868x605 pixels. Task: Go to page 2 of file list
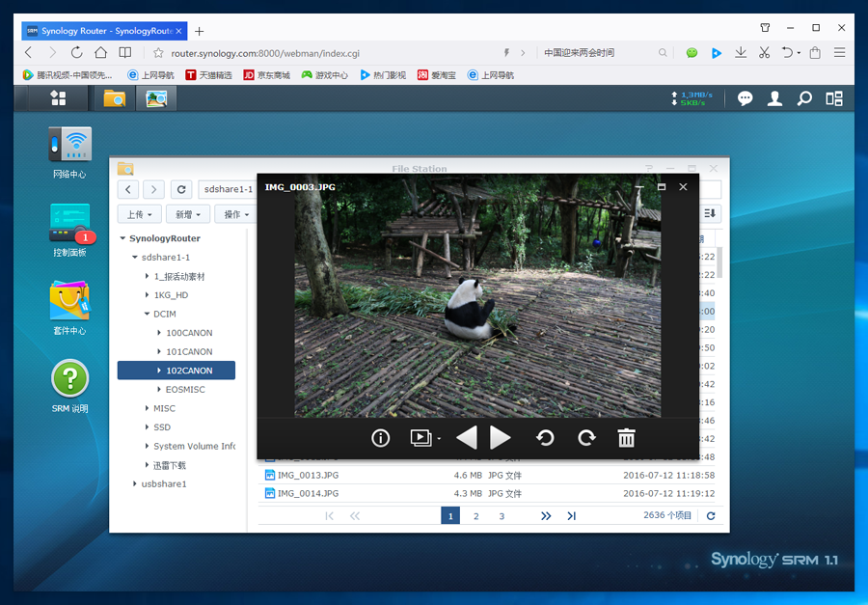coord(475,516)
